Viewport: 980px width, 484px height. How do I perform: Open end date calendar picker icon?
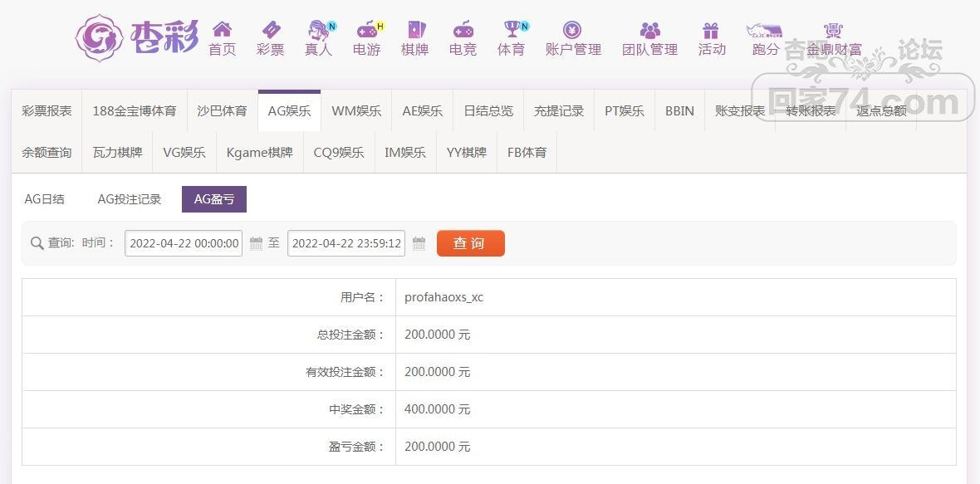(419, 244)
